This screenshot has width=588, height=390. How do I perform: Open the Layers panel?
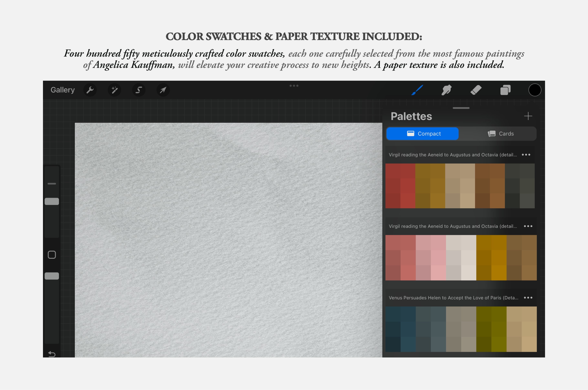505,90
